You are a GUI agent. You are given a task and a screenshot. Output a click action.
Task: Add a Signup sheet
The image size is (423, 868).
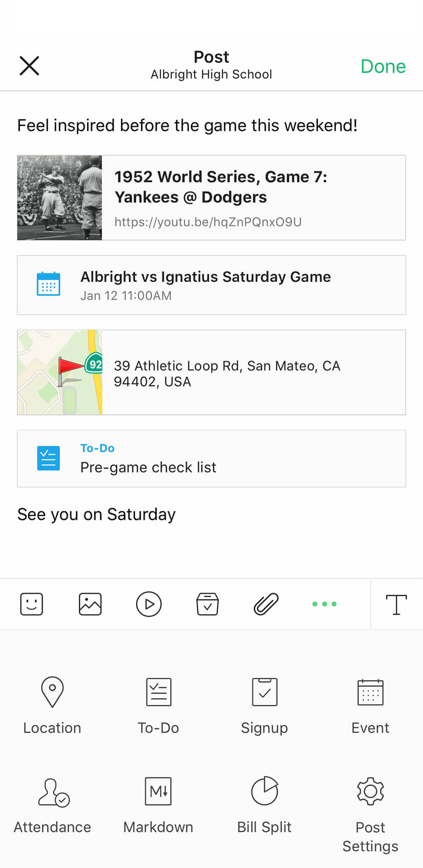coord(264,705)
